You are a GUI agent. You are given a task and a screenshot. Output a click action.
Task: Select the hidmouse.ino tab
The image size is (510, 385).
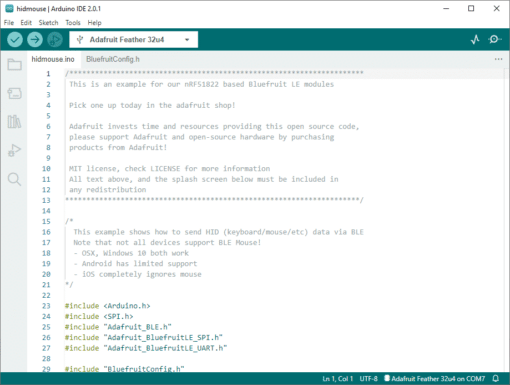point(53,59)
